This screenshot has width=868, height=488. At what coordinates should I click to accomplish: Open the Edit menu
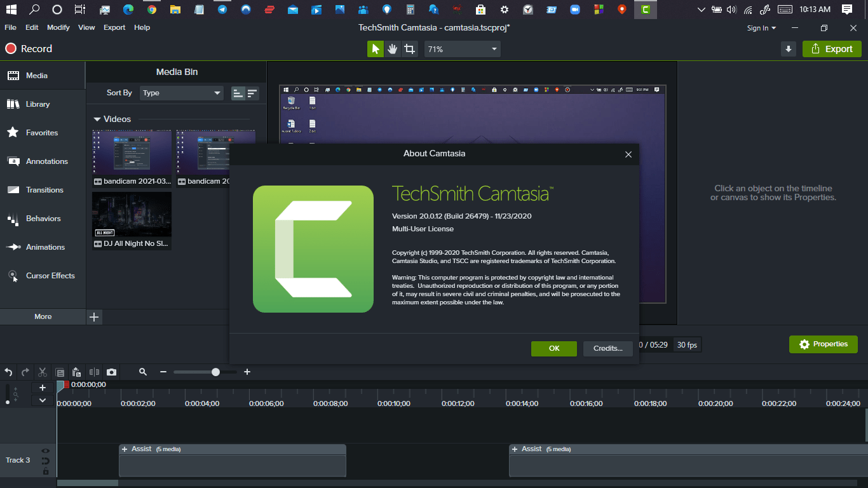tap(32, 27)
